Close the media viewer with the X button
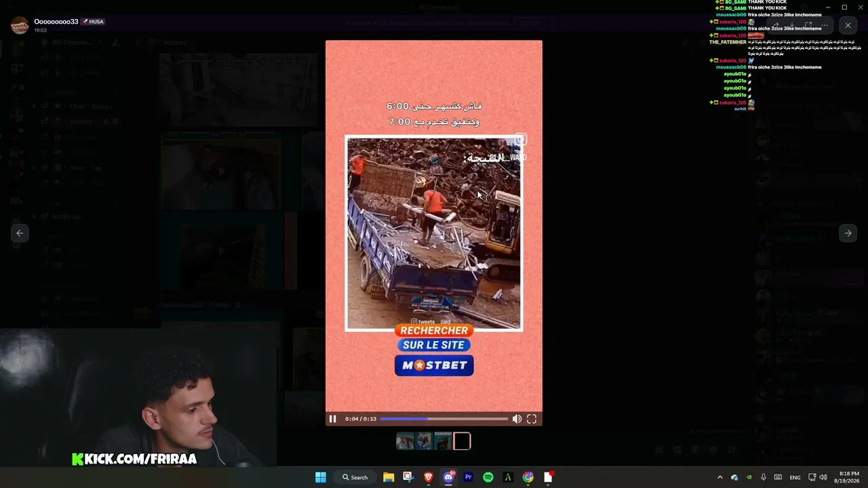Viewport: 868px width, 488px height. (x=848, y=26)
